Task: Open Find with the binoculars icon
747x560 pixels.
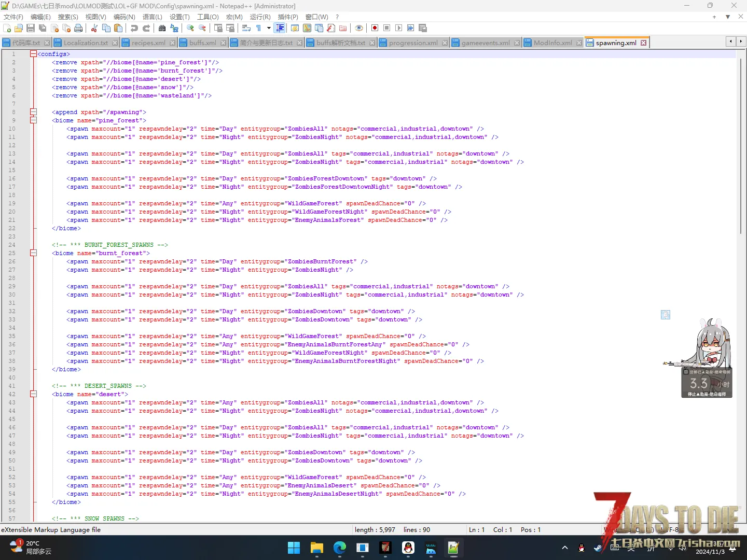Action: click(x=162, y=28)
